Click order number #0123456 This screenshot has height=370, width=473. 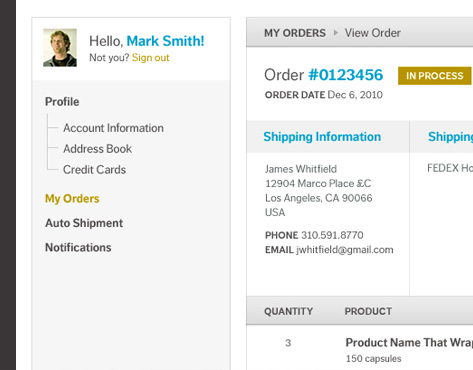coord(346,75)
